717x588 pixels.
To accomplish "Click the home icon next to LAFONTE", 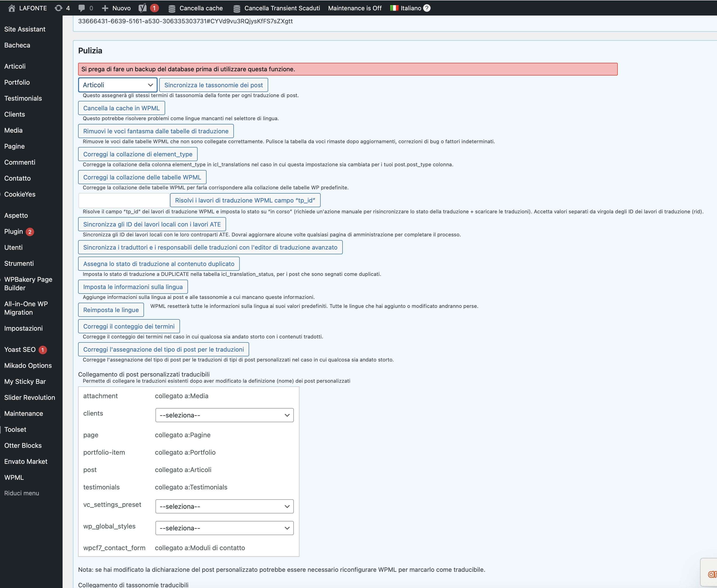I will tap(12, 8).
